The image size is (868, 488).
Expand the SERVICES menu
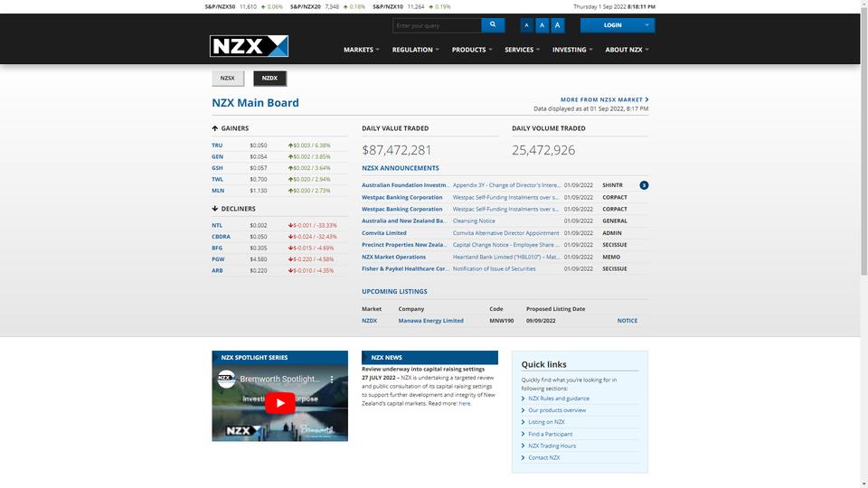[522, 50]
